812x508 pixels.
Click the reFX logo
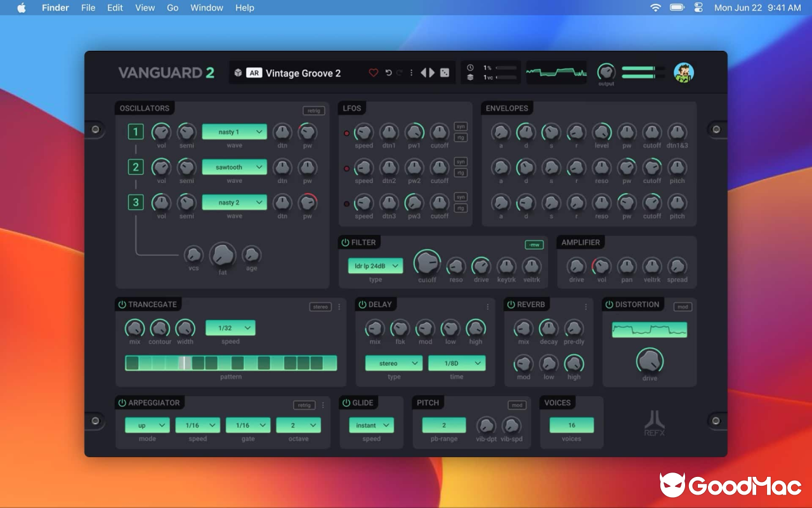(655, 422)
